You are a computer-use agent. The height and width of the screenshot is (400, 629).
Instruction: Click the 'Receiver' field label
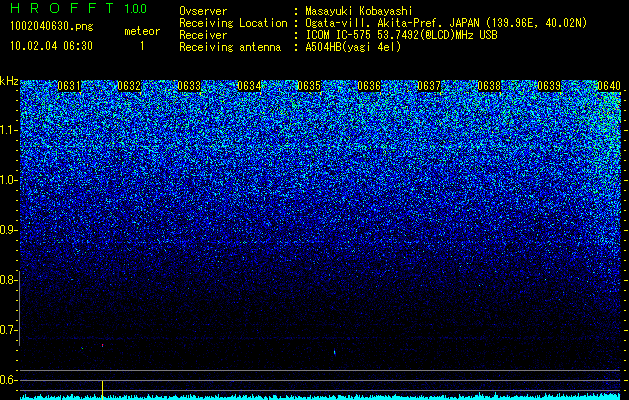pos(203,35)
